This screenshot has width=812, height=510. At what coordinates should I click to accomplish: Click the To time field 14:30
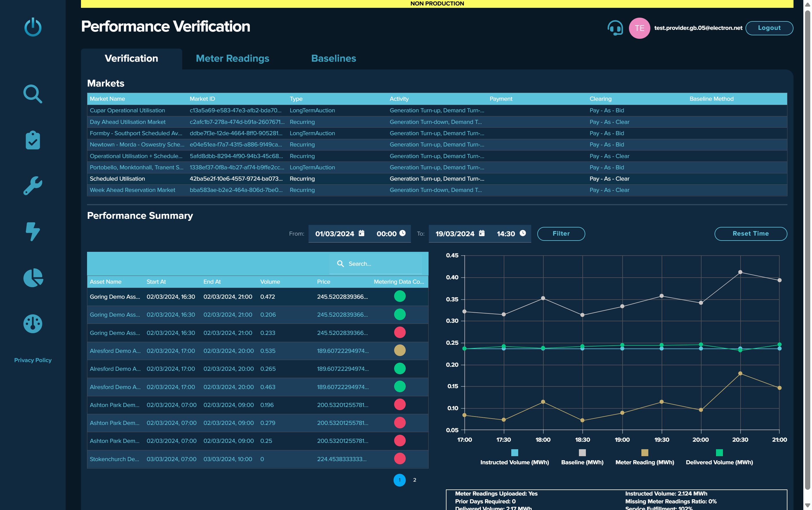click(x=506, y=234)
